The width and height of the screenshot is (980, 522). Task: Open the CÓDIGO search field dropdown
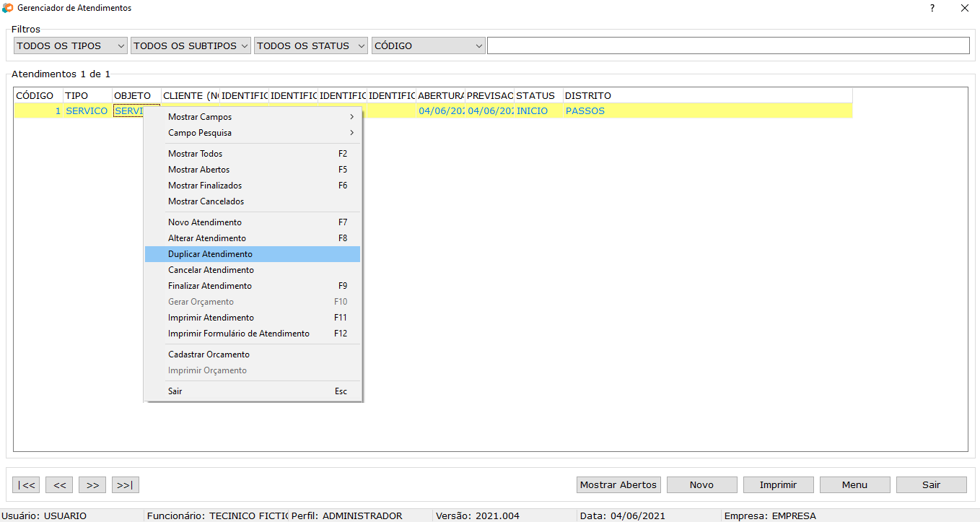click(x=428, y=45)
